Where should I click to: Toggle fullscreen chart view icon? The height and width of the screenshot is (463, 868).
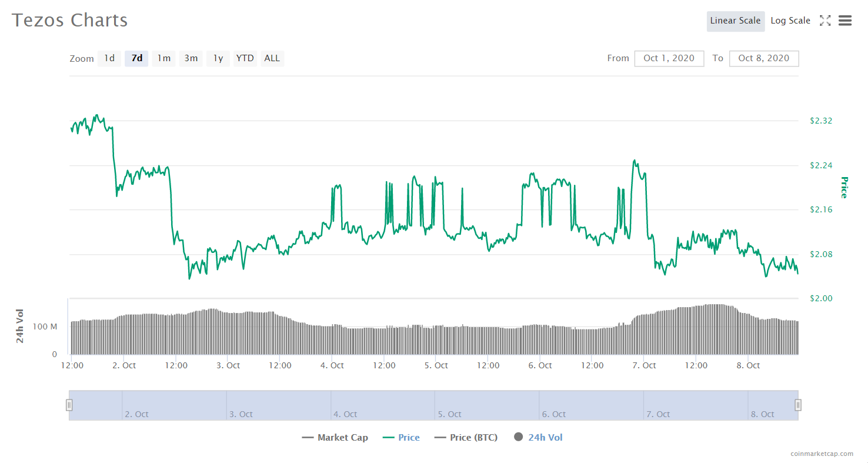(825, 21)
